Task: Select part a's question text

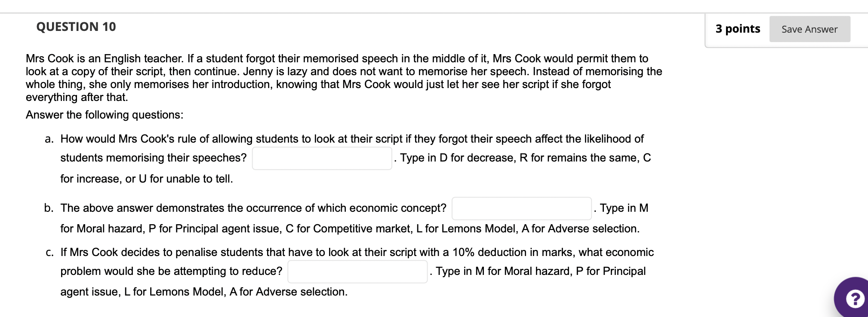Action: [301, 138]
